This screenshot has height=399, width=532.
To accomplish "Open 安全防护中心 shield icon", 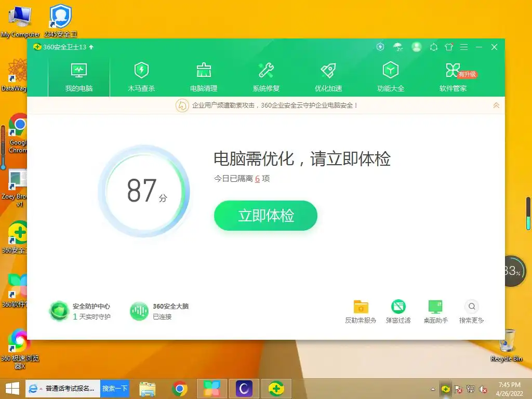I will tap(59, 311).
